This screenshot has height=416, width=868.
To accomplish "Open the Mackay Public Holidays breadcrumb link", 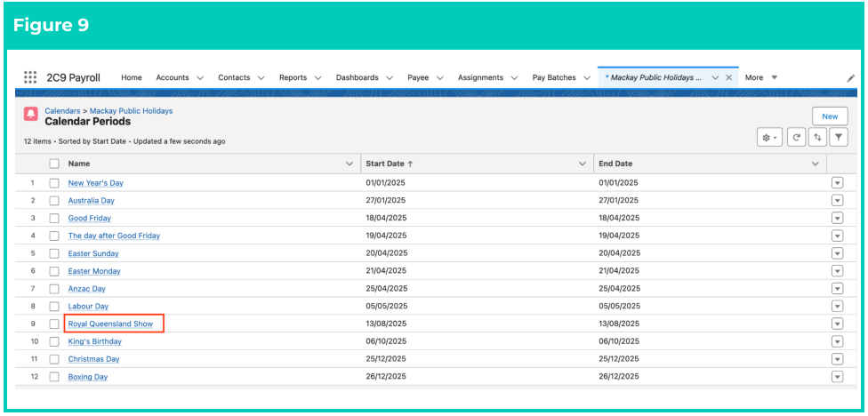I will [132, 110].
